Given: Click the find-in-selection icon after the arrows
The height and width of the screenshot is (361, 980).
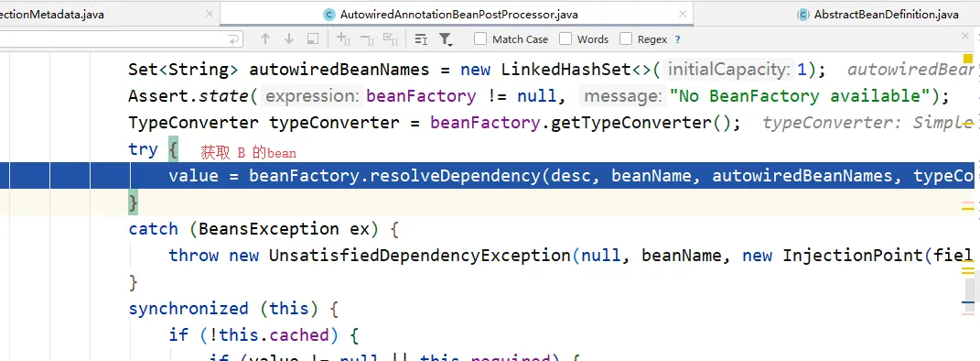Looking at the screenshot, I should [x=313, y=38].
